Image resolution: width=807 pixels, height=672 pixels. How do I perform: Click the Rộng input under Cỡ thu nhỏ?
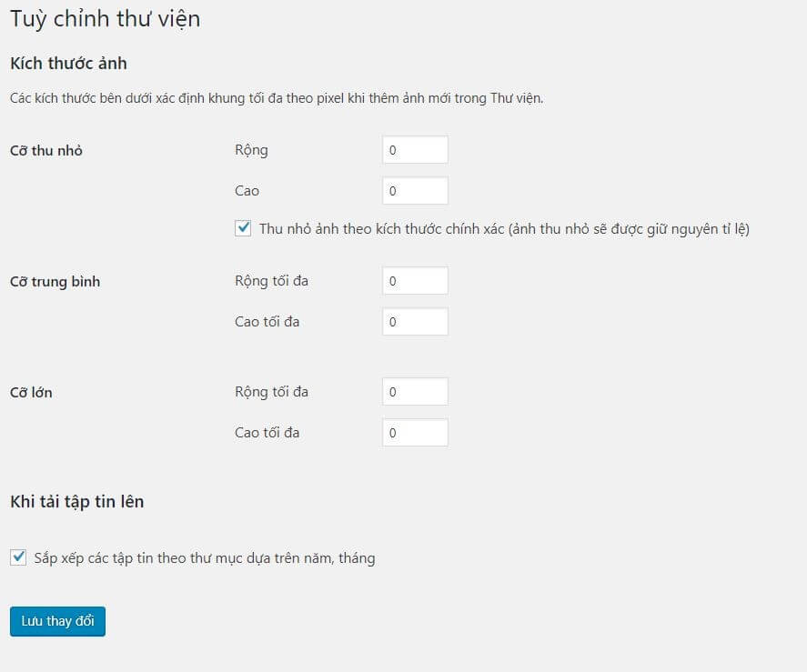(x=415, y=150)
